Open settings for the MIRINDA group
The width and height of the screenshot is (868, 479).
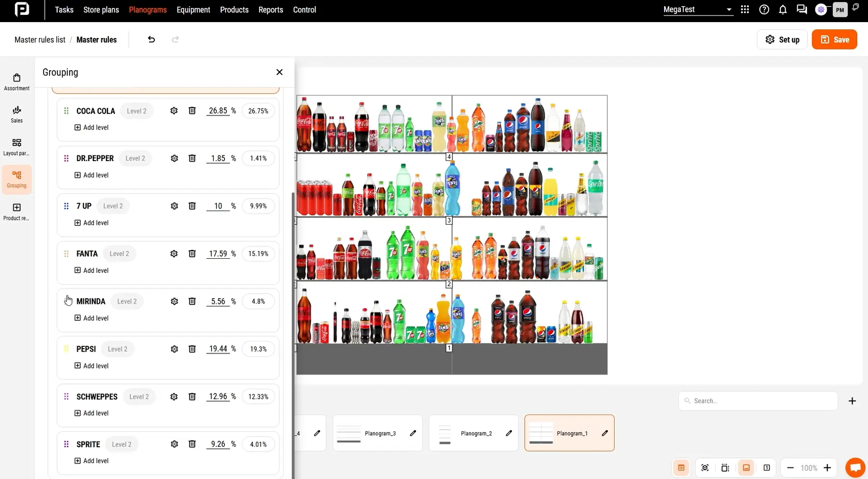(x=174, y=301)
